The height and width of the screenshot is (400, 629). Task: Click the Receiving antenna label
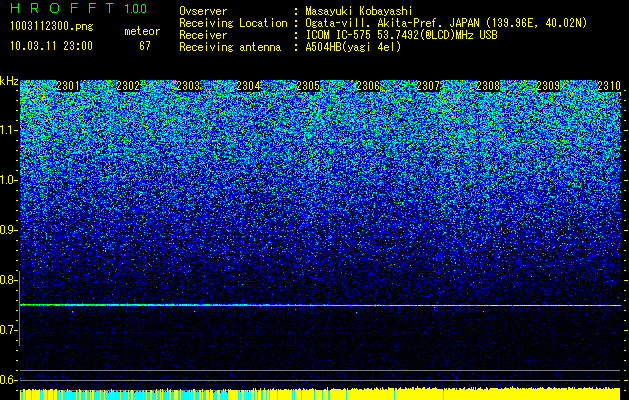tap(230, 47)
